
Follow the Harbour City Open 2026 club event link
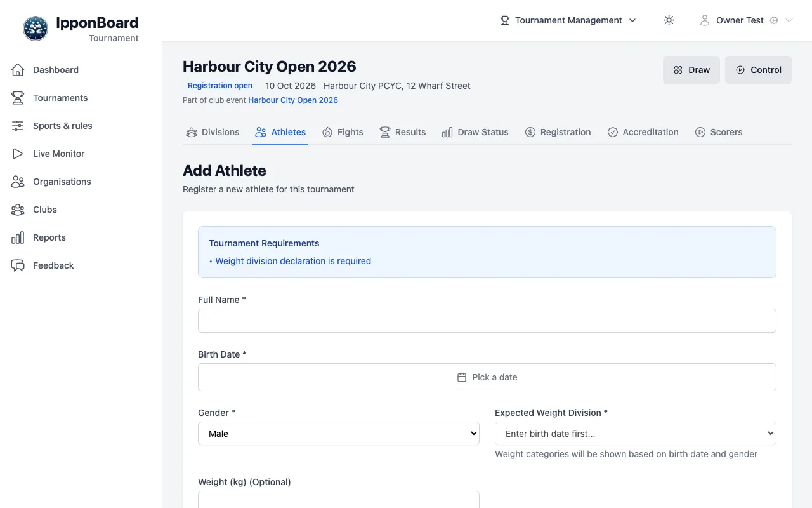click(x=293, y=100)
